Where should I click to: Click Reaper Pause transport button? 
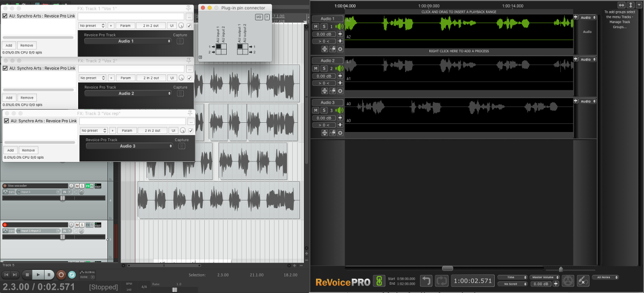click(x=48, y=274)
